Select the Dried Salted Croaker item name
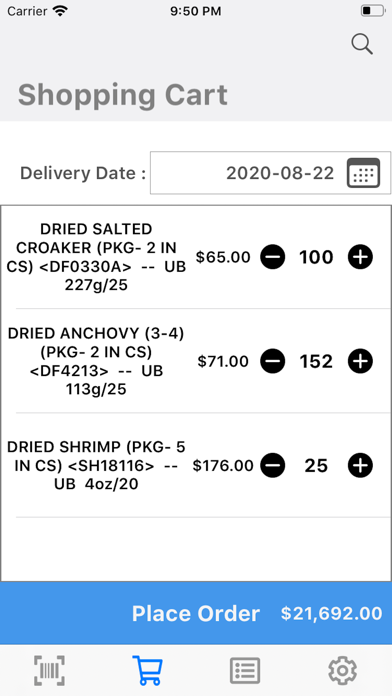This screenshot has height=696, width=392. coord(96,257)
